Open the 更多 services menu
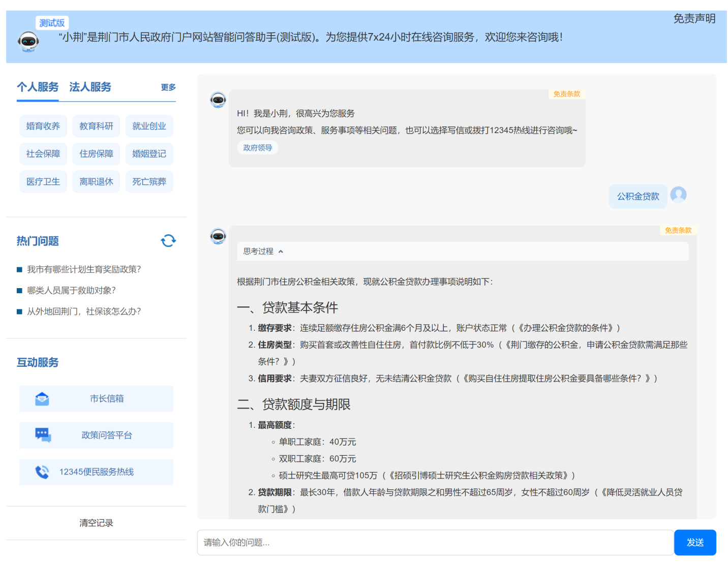728x566 pixels. click(x=168, y=87)
